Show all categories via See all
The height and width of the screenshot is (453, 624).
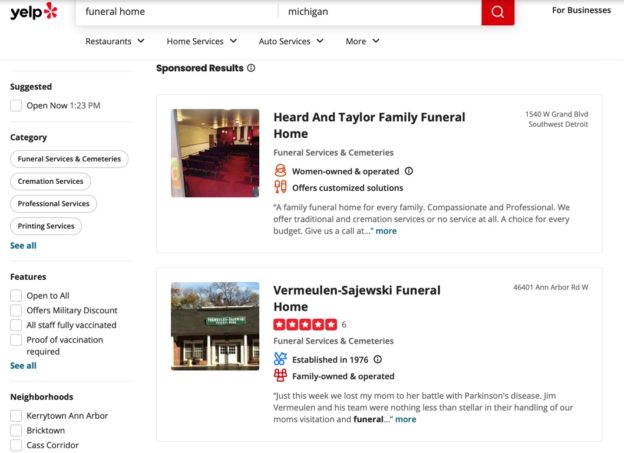click(x=23, y=246)
